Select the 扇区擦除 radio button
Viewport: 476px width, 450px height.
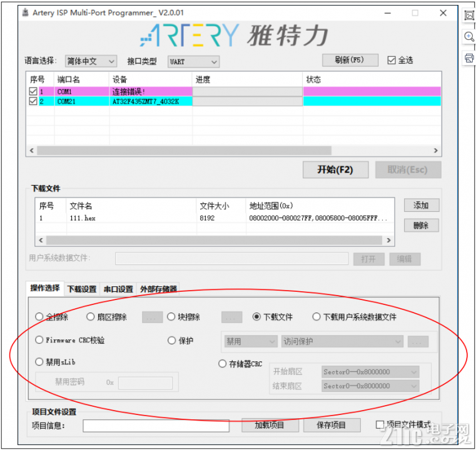[90, 317]
